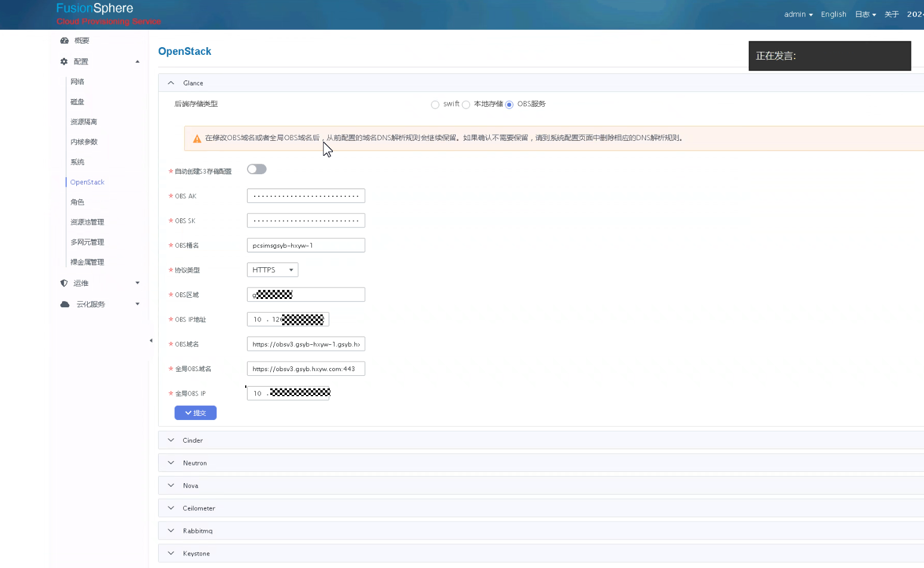This screenshot has width=924, height=568.
Task: Expand the Neutron section
Action: coord(540,463)
